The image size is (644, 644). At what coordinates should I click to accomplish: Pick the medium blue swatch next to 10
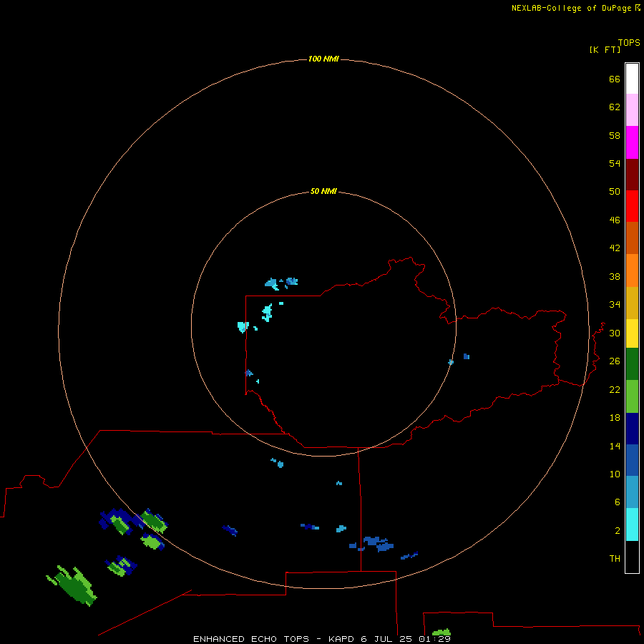[x=632, y=460]
